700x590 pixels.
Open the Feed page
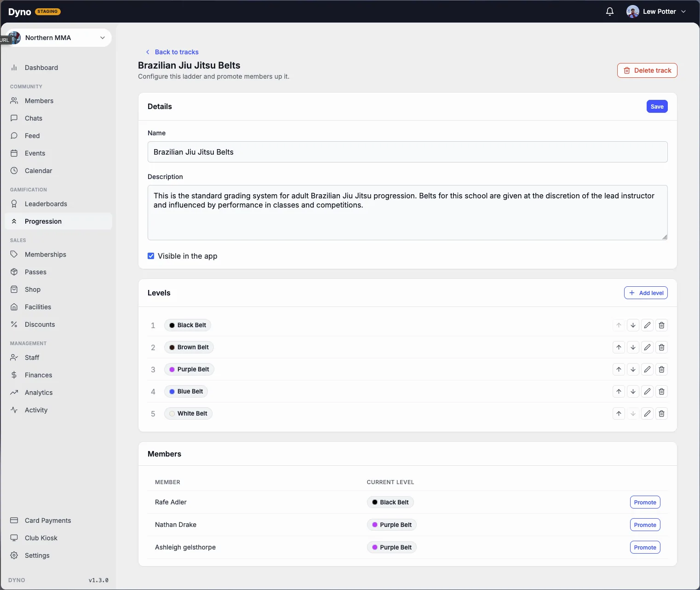[58, 136]
